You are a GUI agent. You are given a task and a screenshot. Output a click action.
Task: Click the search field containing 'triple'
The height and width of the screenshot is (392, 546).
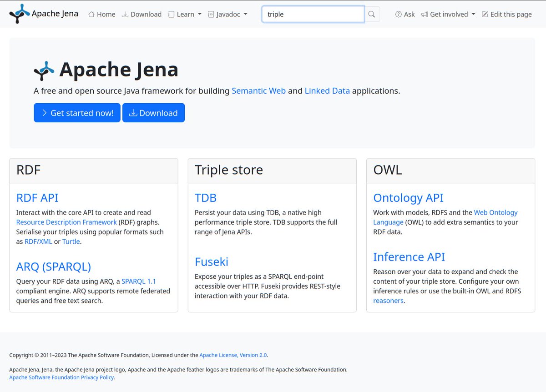point(313,14)
